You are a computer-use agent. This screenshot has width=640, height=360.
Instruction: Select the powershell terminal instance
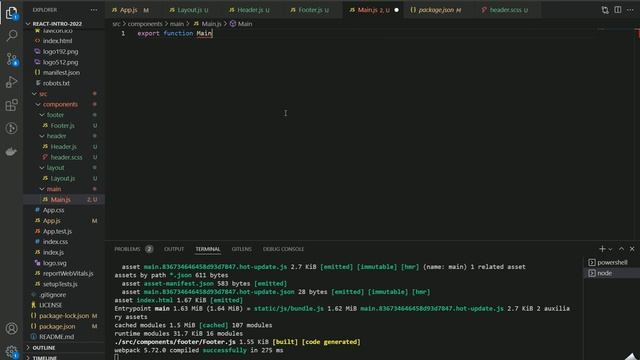tap(611, 262)
